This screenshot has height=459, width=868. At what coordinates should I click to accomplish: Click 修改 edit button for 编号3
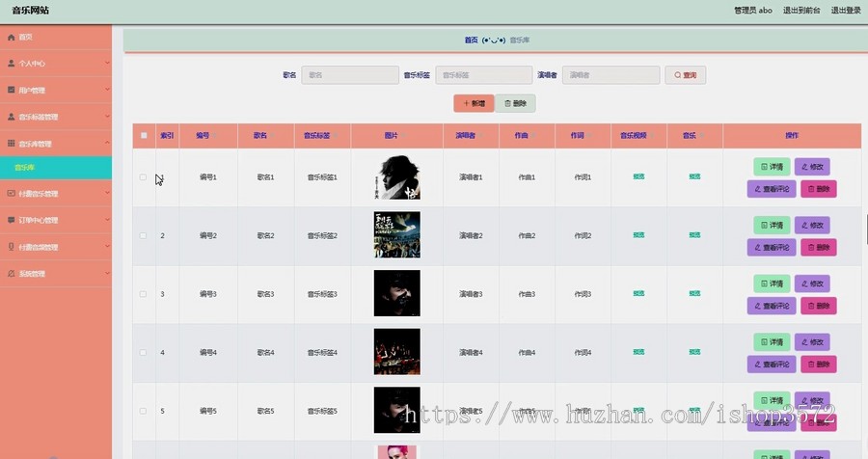coord(812,283)
